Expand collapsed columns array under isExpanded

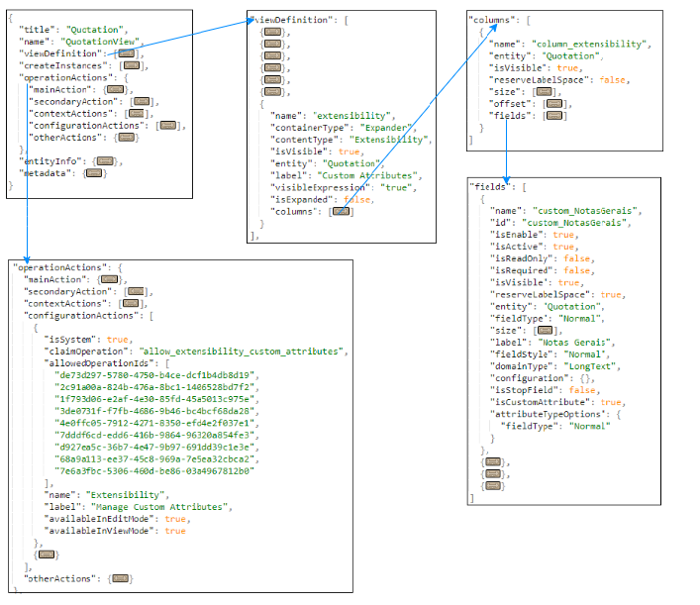[341, 212]
